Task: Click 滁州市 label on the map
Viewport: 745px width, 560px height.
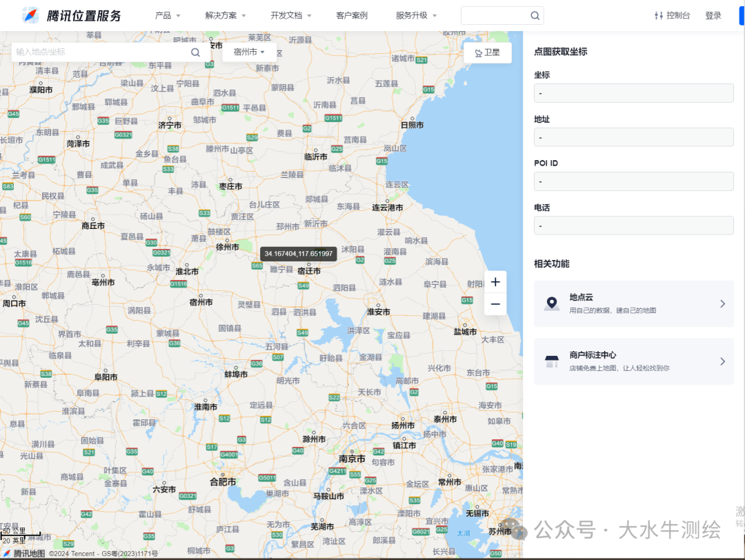Action: click(314, 439)
